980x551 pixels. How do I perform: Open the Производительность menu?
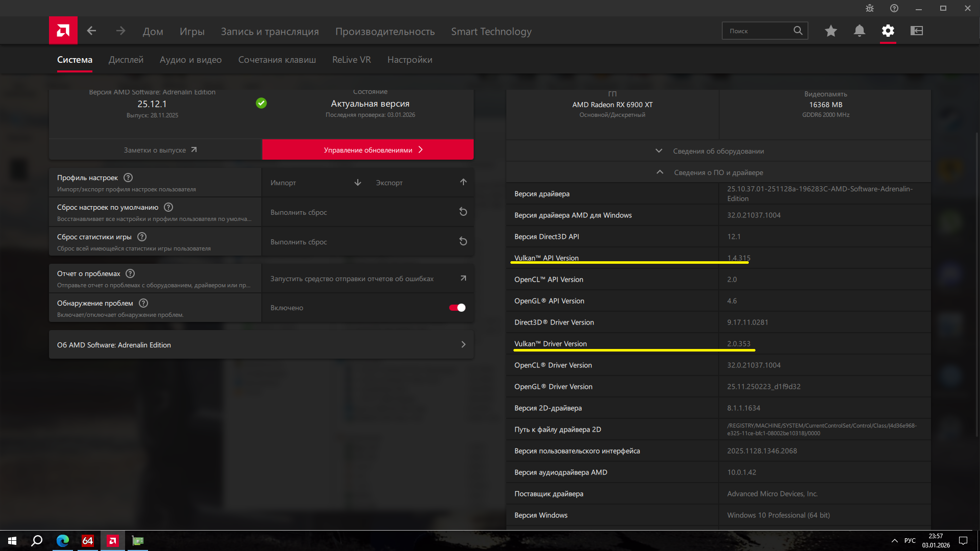tap(385, 32)
